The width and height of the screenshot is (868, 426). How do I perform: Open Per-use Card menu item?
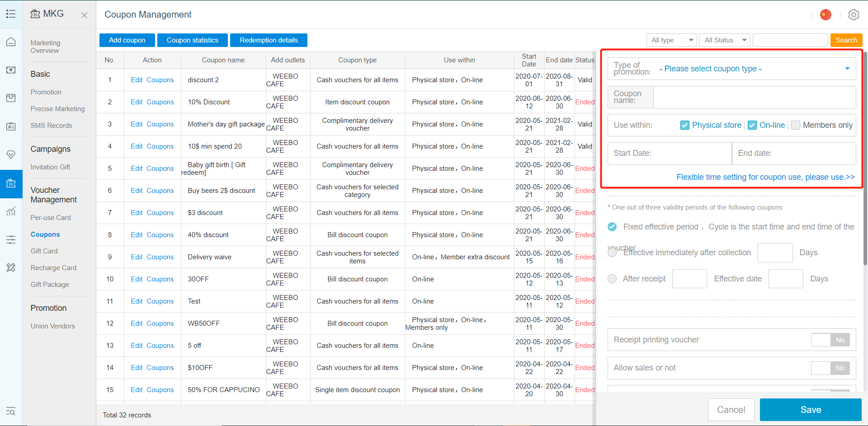(x=51, y=218)
